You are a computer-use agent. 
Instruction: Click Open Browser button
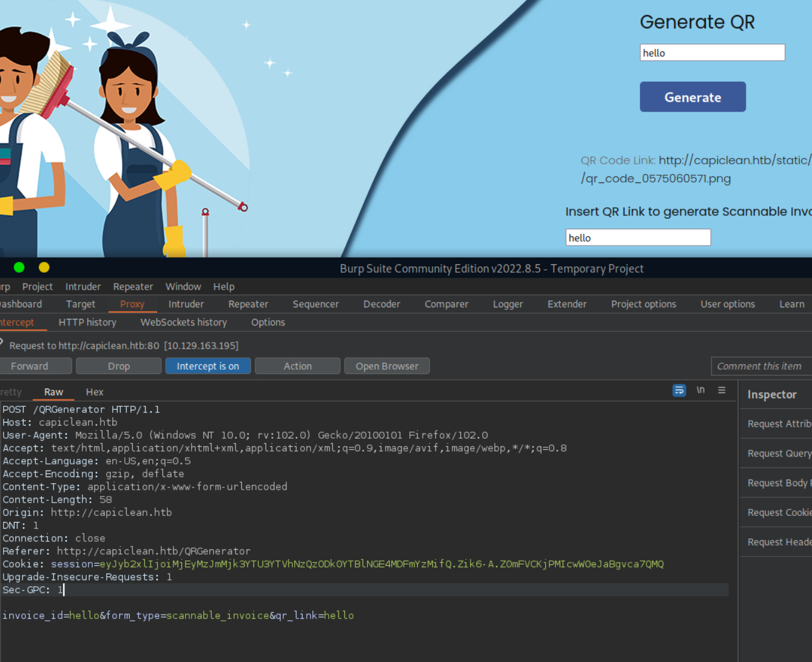387,366
